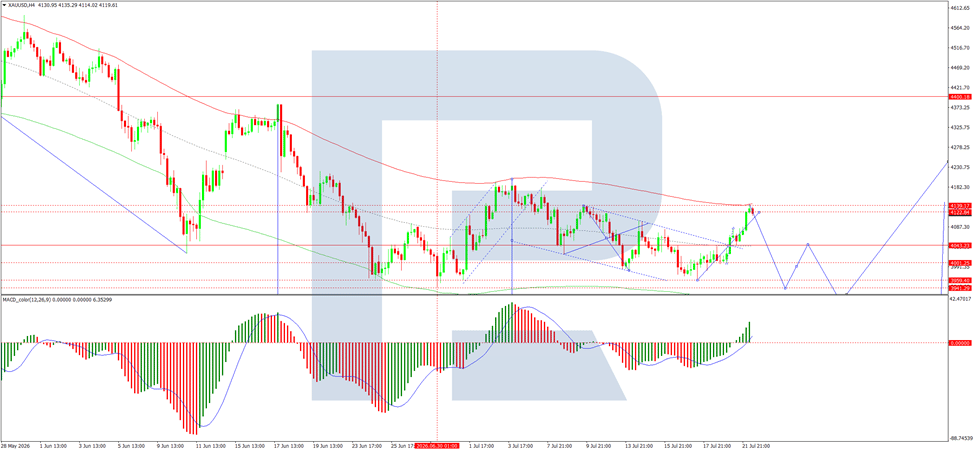Click the 4139.17 price level tag
The width and height of the screenshot is (974, 451).
point(960,205)
